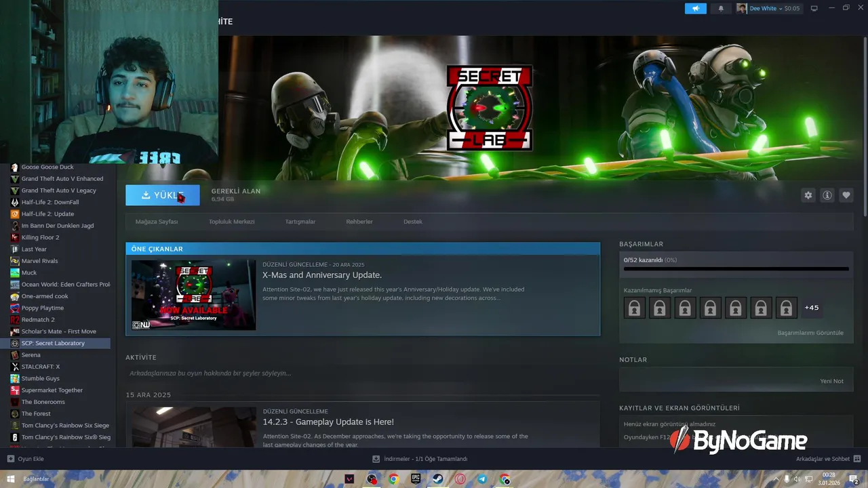Select Muck in the library list

[x=29, y=272]
